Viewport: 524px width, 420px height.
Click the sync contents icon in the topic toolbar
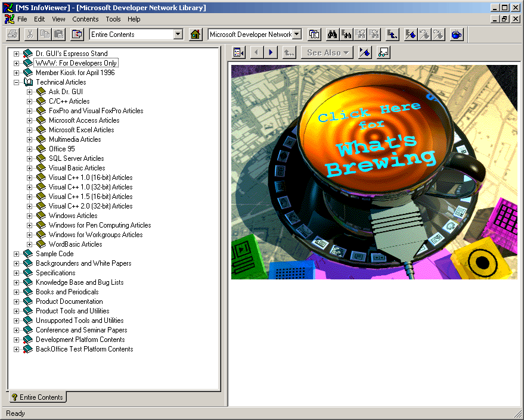(238, 52)
